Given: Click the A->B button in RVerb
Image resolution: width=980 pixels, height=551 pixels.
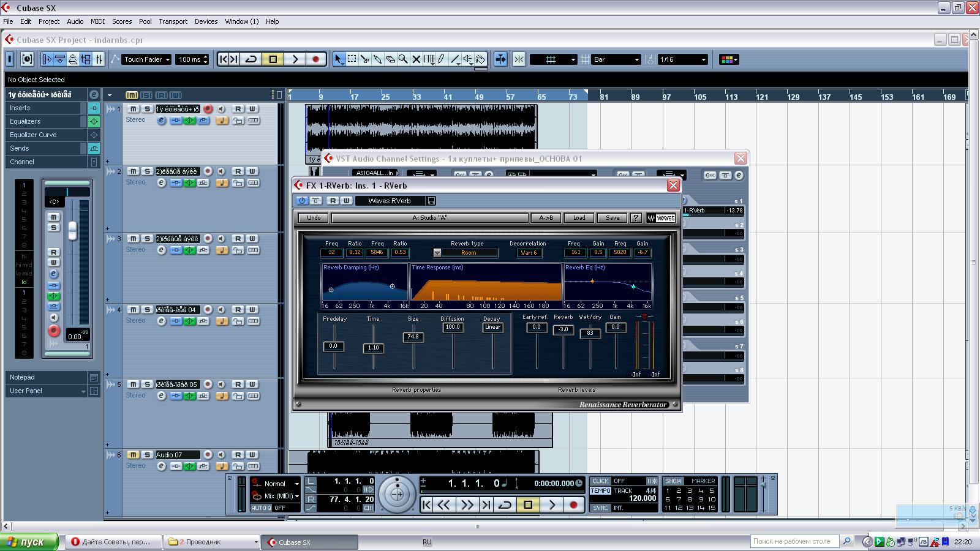Looking at the screenshot, I should (546, 217).
